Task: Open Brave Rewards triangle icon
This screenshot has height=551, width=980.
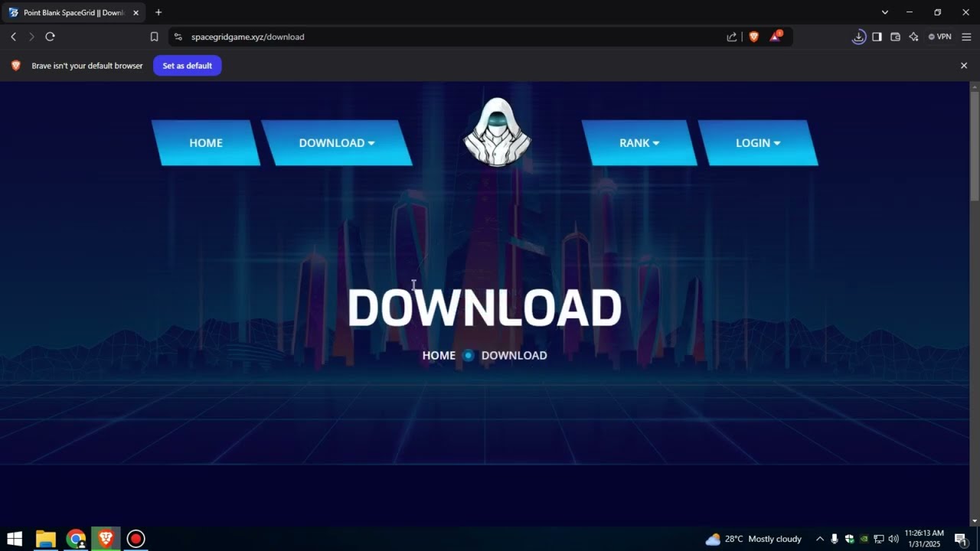Action: (x=776, y=36)
